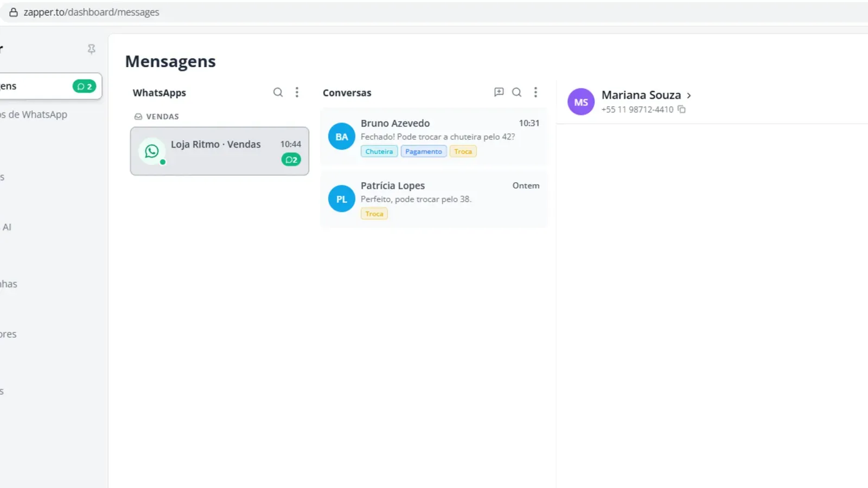Start a new conversation icon

pos(499,92)
